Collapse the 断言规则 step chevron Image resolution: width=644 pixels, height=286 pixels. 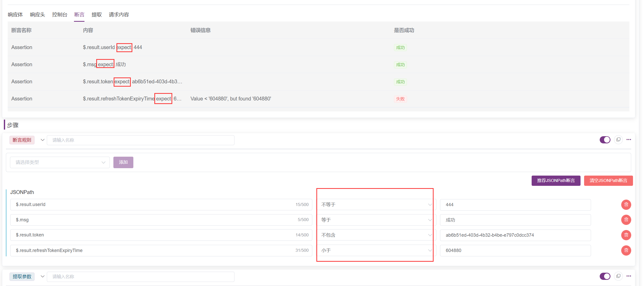pyautogui.click(x=42, y=140)
